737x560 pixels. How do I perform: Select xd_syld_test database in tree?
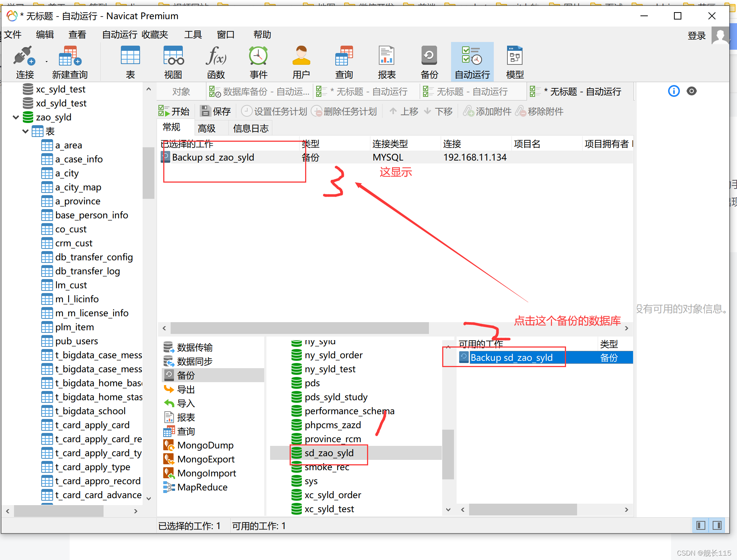tap(61, 103)
